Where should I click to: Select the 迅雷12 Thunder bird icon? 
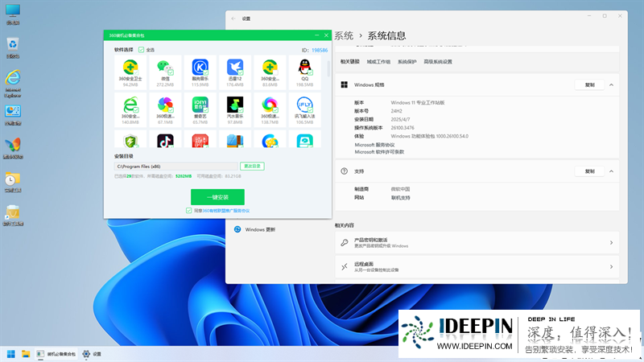235,68
